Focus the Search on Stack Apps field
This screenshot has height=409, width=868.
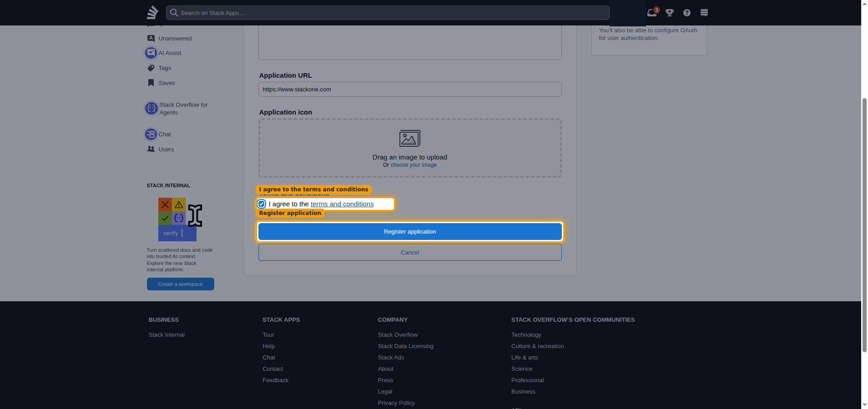[x=388, y=13]
